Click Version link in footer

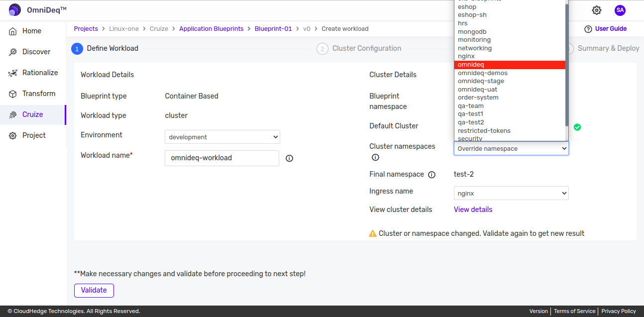click(x=538, y=311)
